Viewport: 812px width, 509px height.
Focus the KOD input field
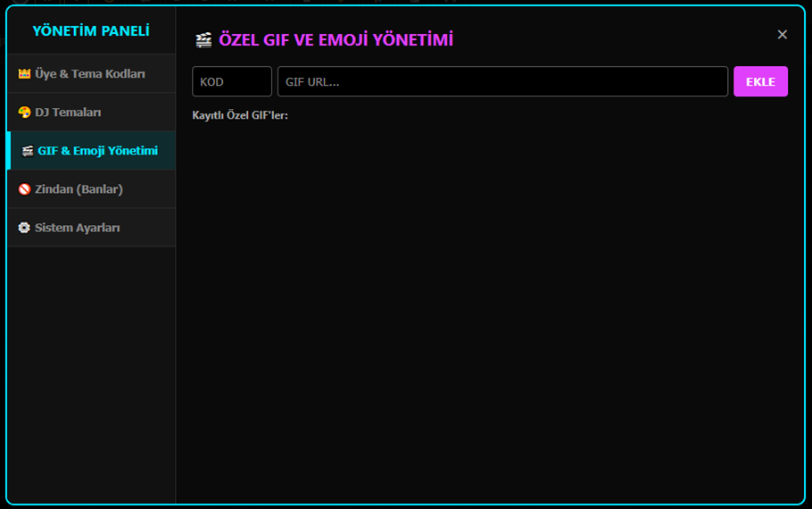232,81
